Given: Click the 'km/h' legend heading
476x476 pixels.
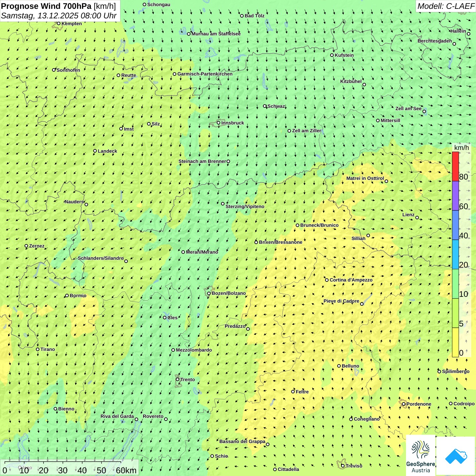Looking at the screenshot, I should pyautogui.click(x=462, y=148).
